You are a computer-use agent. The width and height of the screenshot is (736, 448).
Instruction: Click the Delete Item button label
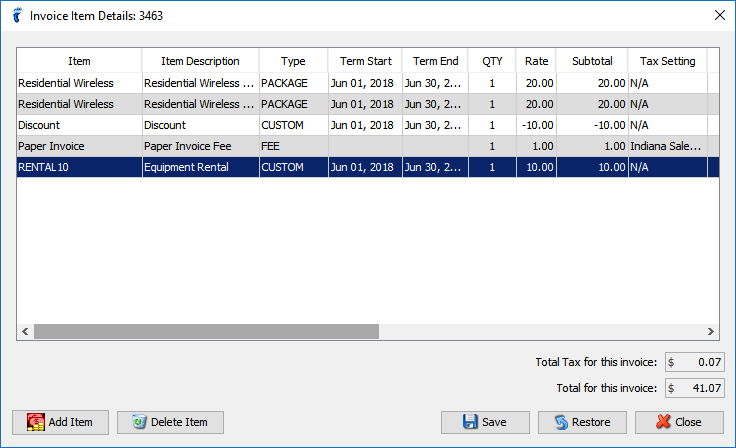(179, 422)
